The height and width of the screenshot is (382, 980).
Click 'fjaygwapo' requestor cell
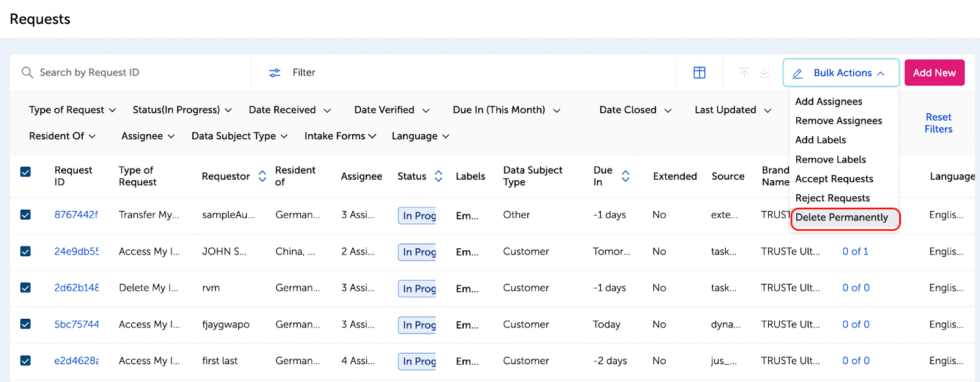coord(226,324)
